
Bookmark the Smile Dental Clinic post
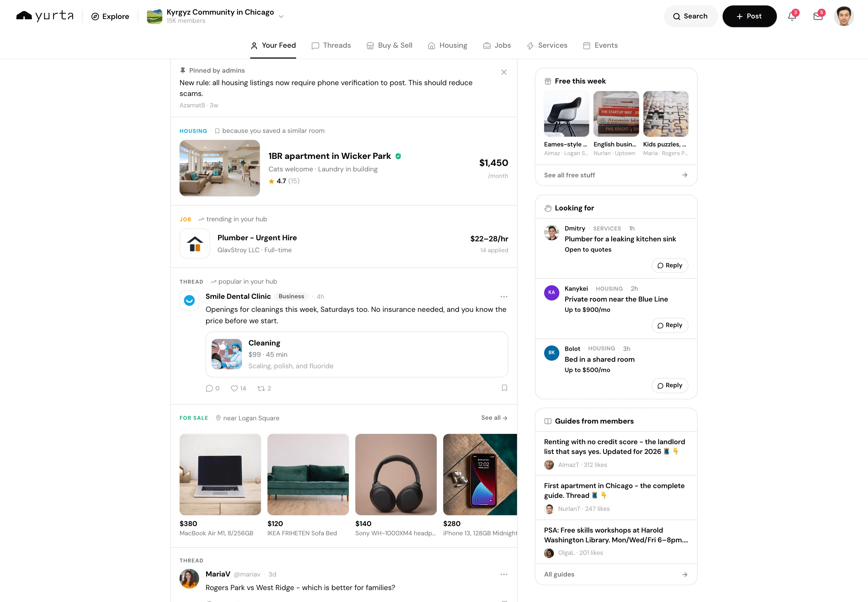click(x=504, y=388)
